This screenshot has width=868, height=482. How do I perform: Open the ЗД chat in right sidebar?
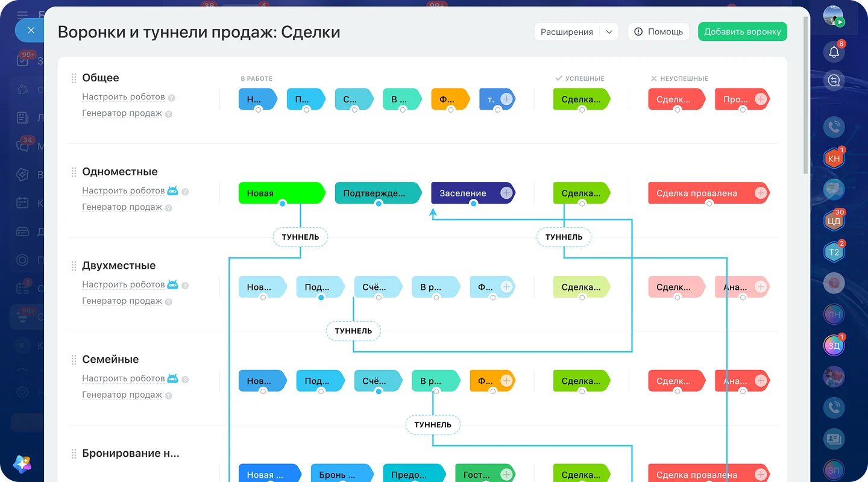834,345
